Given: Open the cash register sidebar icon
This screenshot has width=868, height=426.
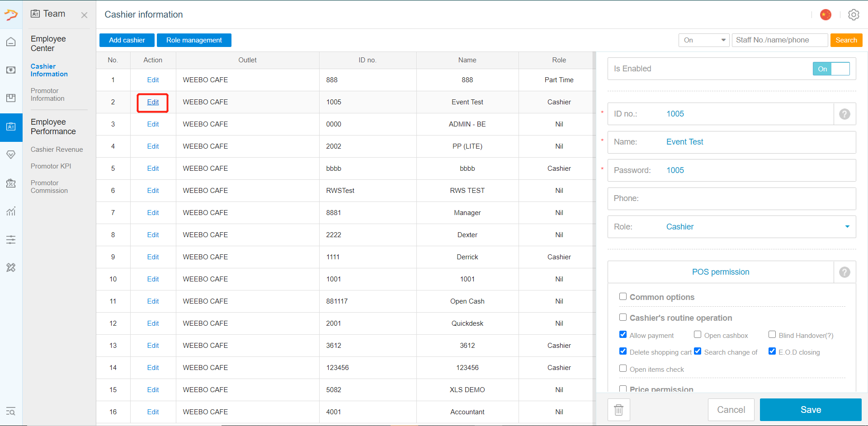Looking at the screenshot, I should click(x=11, y=70).
